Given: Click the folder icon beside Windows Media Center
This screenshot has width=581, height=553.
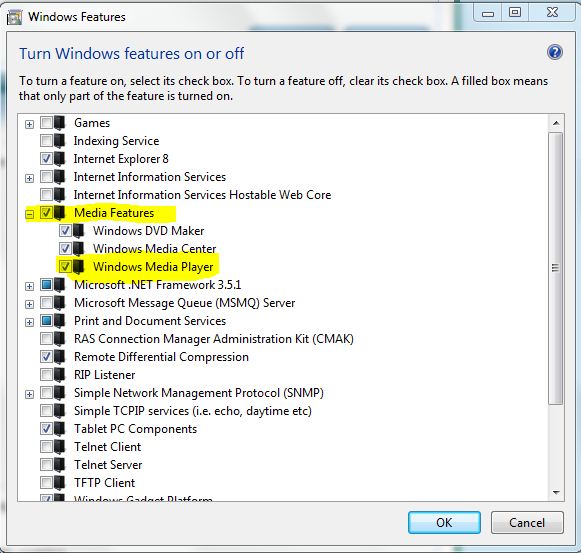Looking at the screenshot, I should click(x=79, y=249).
